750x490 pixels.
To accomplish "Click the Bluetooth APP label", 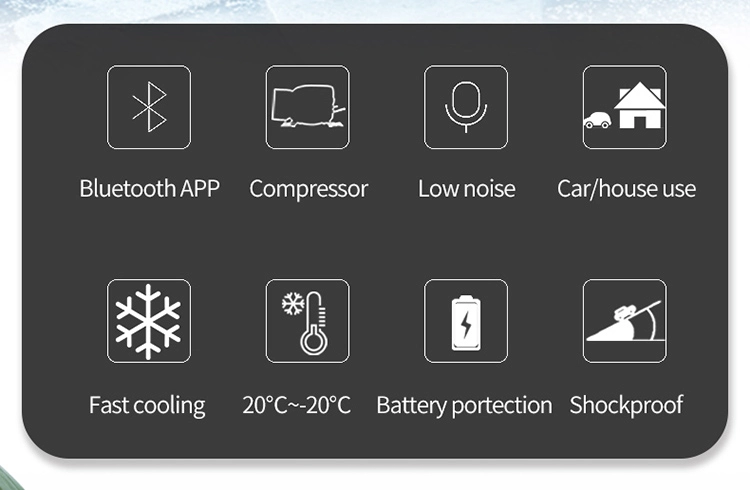I will pyautogui.click(x=149, y=188).
